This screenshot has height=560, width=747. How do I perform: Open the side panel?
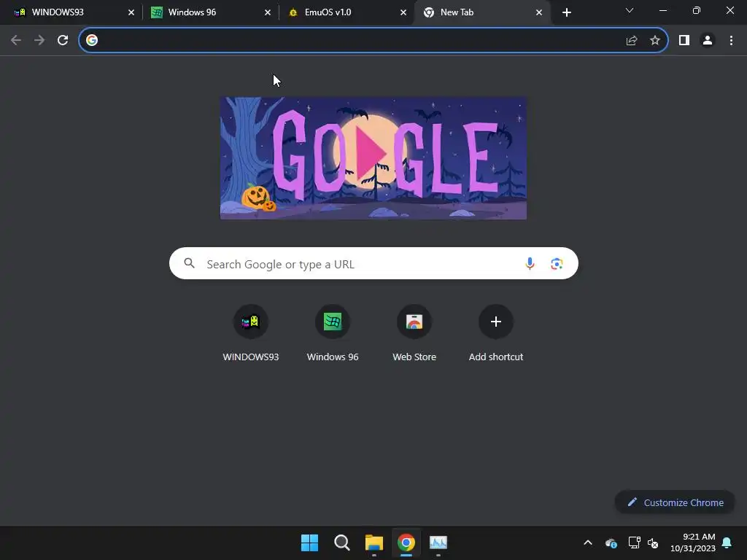tap(684, 40)
